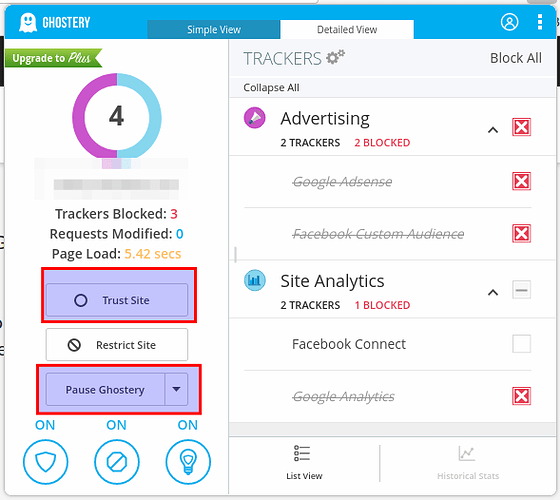Image resolution: width=560 pixels, height=500 pixels.
Task: Switch to Simple View tab
Action: [214, 29]
